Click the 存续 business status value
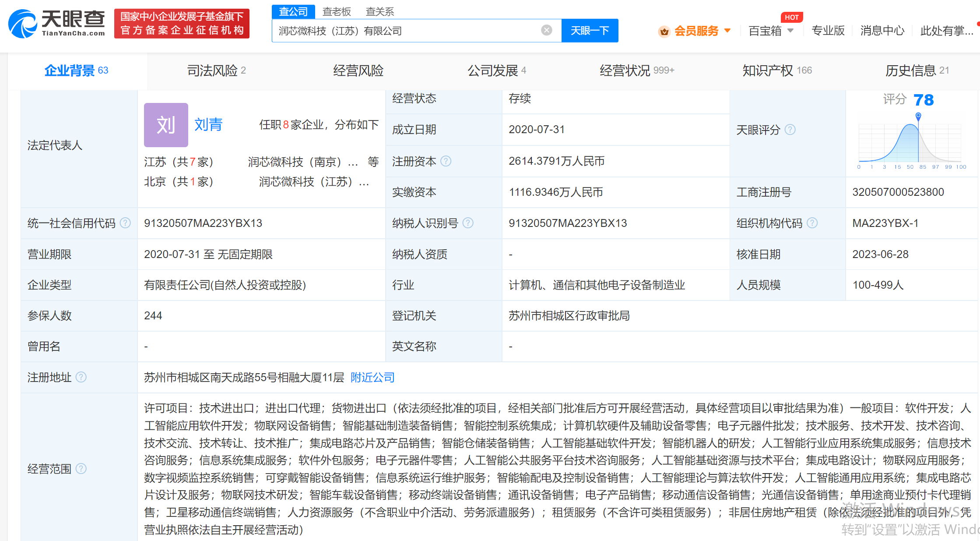This screenshot has width=980, height=541. coord(520,99)
